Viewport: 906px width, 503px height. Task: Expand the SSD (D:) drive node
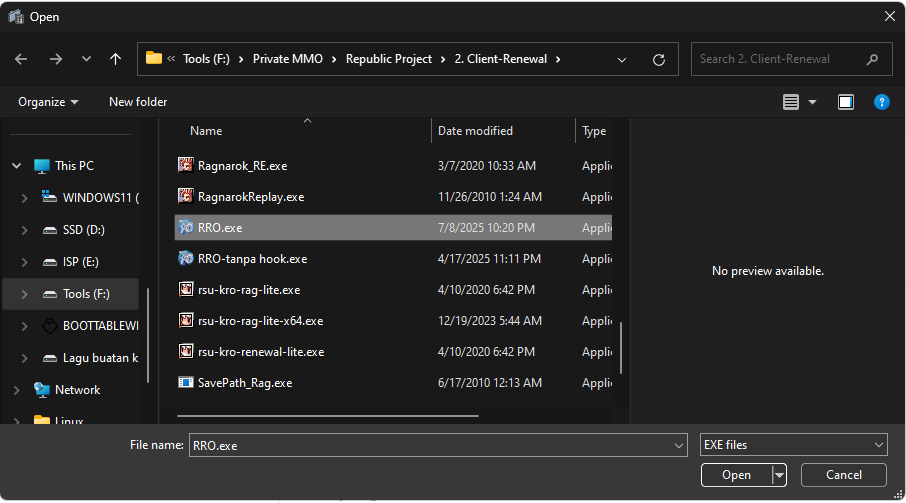24,230
